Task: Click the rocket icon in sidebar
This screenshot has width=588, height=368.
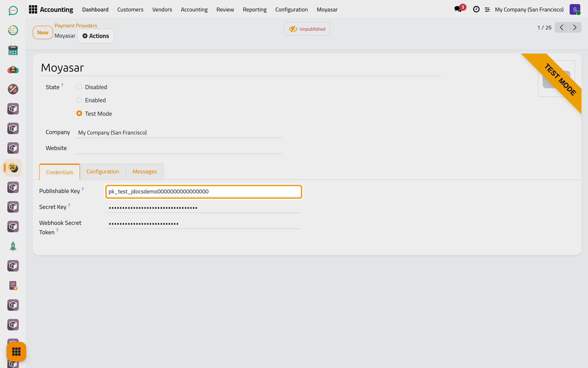Action: point(13,246)
